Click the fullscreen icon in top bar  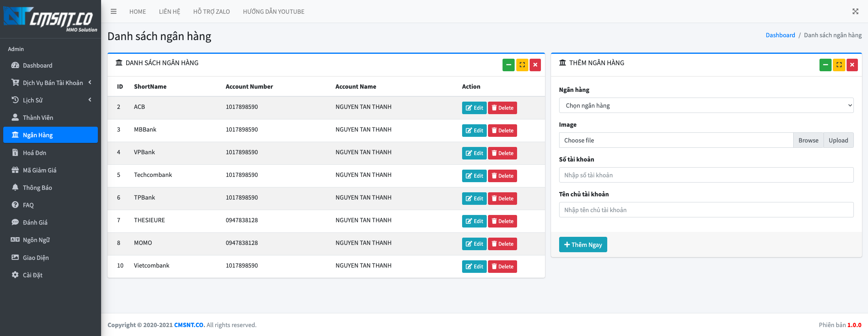tap(855, 11)
